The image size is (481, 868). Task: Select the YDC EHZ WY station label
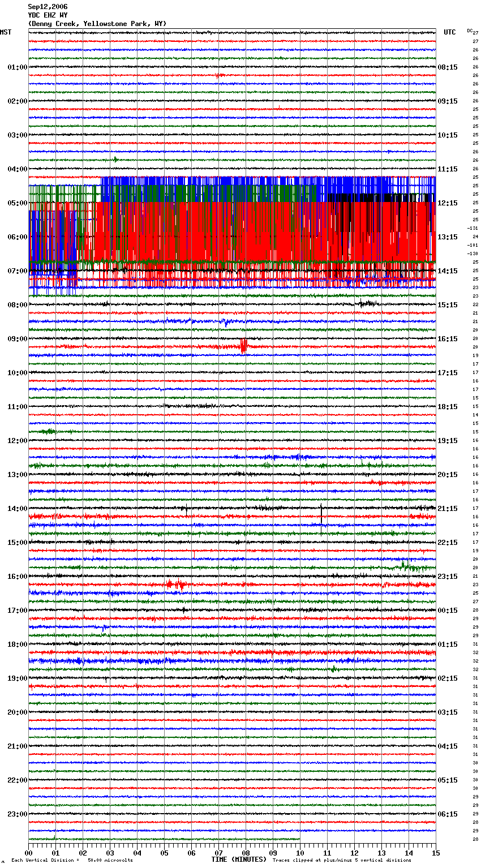(49, 15)
